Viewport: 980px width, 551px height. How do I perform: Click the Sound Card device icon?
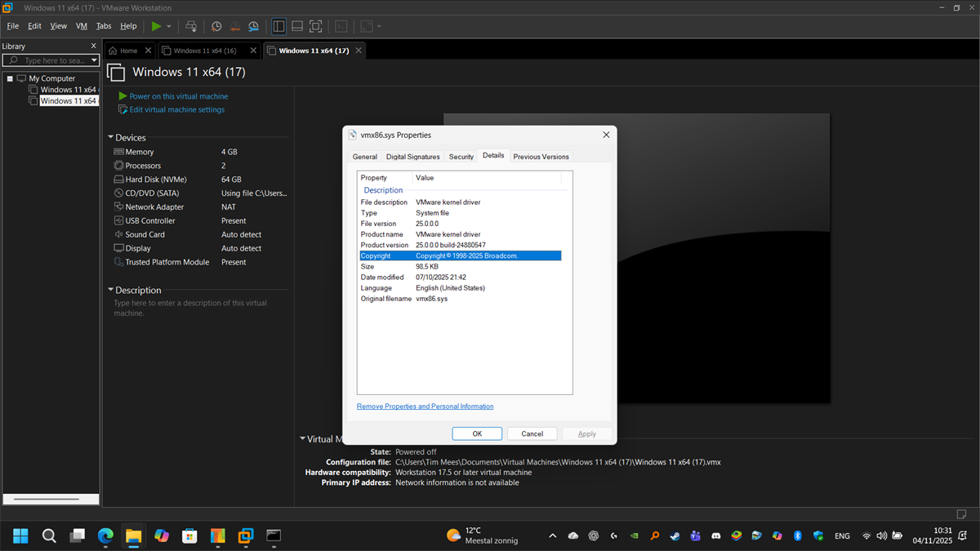coord(118,234)
